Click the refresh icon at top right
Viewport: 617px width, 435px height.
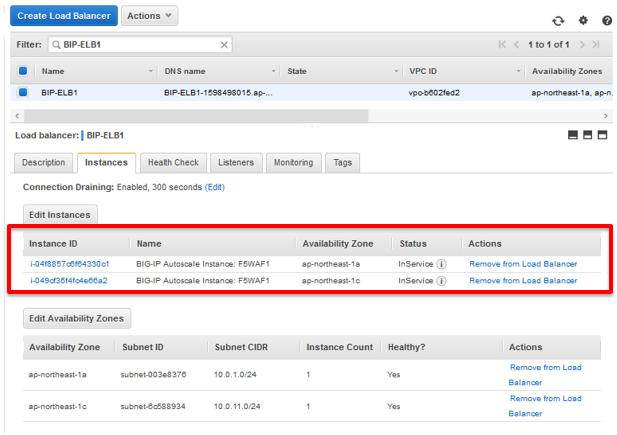pyautogui.click(x=558, y=20)
